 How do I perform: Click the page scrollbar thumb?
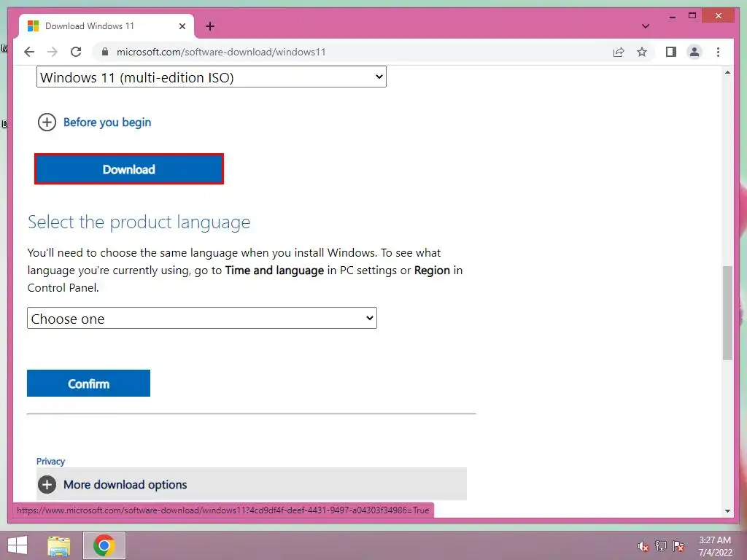click(x=727, y=313)
